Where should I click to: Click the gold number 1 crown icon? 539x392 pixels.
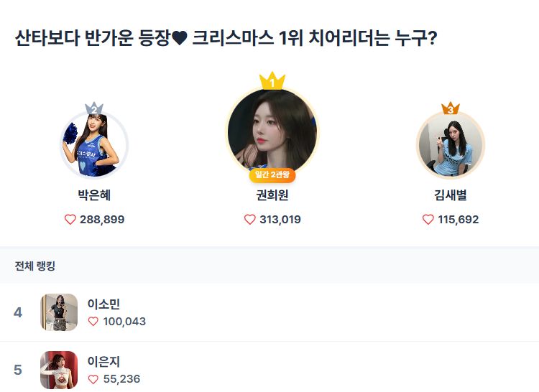(x=272, y=80)
